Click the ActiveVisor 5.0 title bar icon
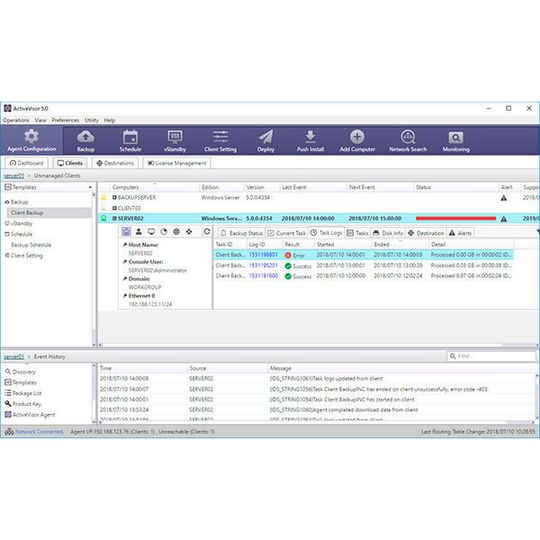The height and width of the screenshot is (540, 540). pos(8,108)
